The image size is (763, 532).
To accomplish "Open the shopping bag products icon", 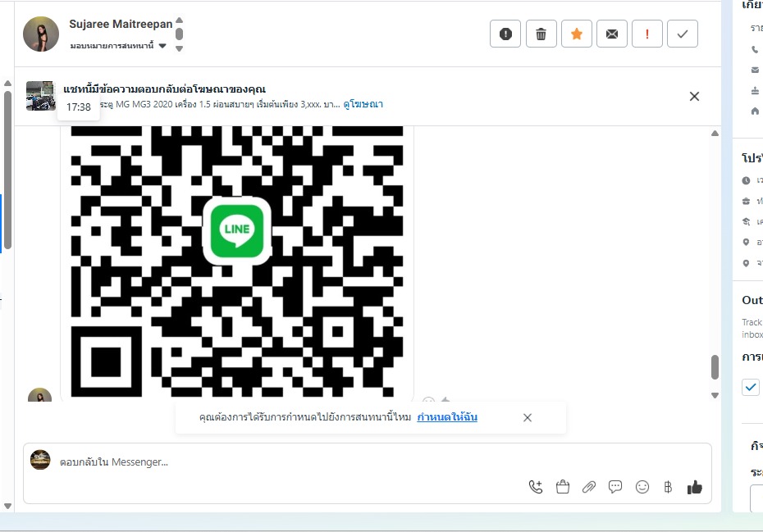I will [563, 487].
